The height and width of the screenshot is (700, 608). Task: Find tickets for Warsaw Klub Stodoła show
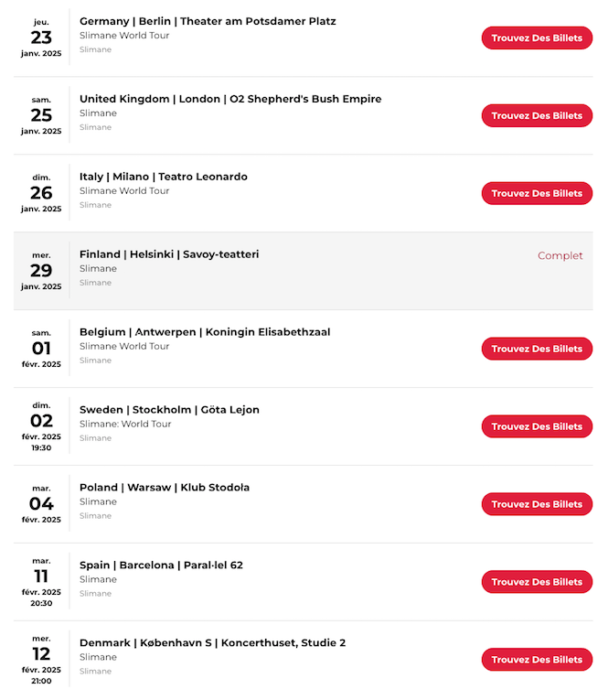537,504
